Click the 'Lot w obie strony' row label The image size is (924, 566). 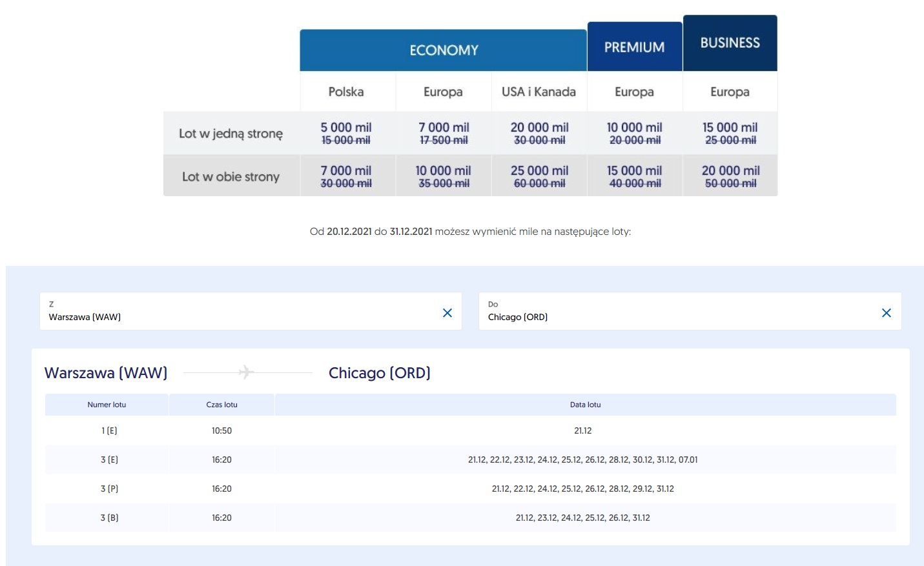click(231, 176)
